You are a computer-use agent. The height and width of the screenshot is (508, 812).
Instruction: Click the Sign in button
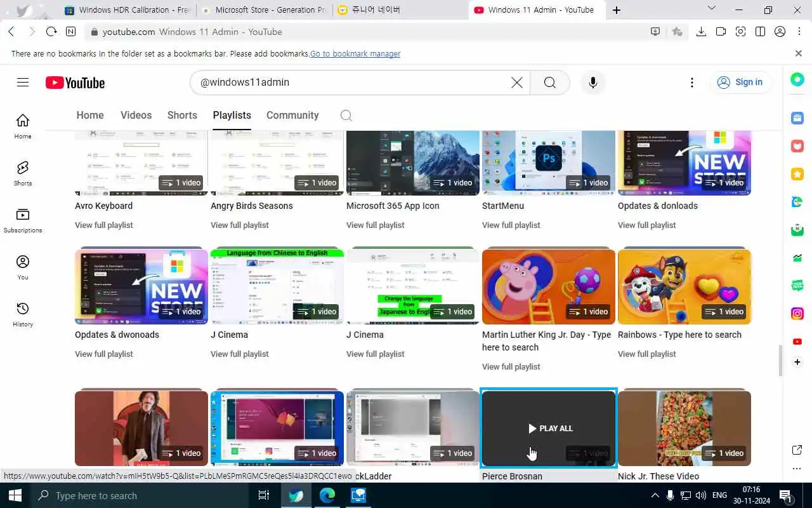pos(740,82)
